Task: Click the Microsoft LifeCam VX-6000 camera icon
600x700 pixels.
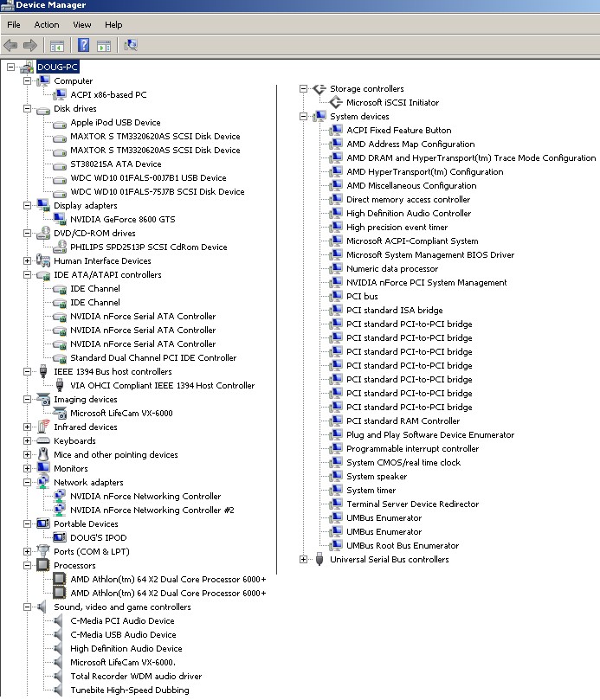Action: 60,413
